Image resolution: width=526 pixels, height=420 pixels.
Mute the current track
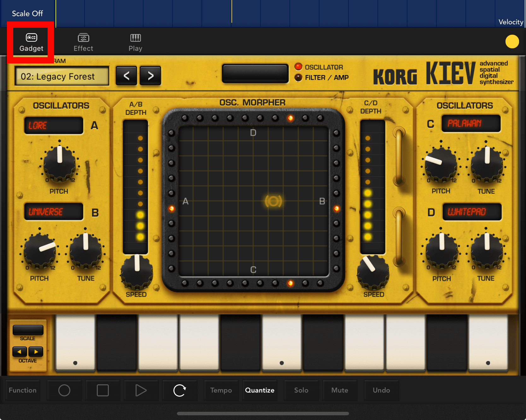[x=340, y=390]
